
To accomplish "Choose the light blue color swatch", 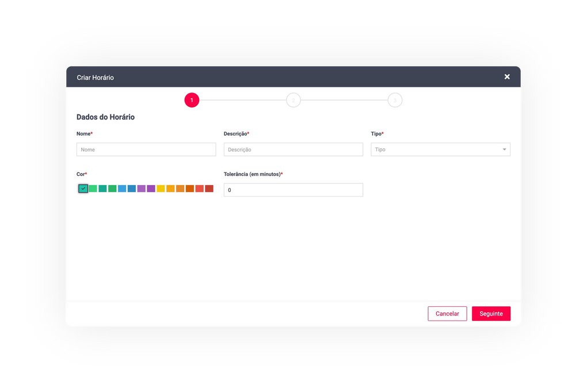I will coord(122,189).
